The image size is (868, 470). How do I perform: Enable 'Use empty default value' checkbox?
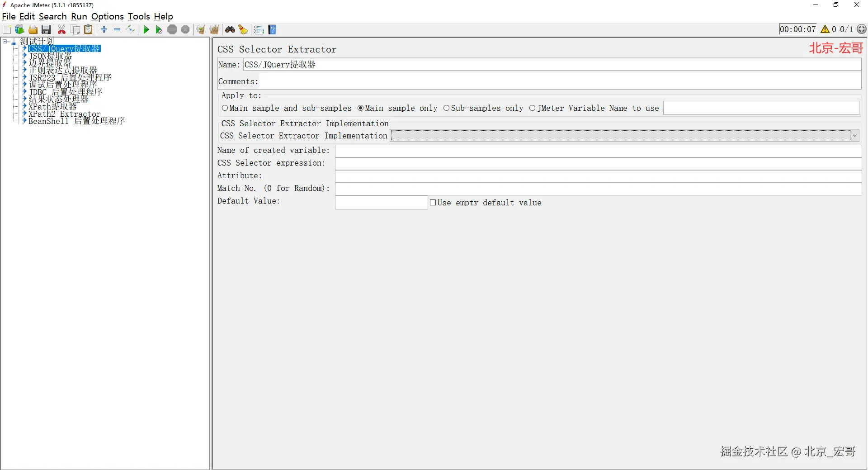[x=433, y=203]
